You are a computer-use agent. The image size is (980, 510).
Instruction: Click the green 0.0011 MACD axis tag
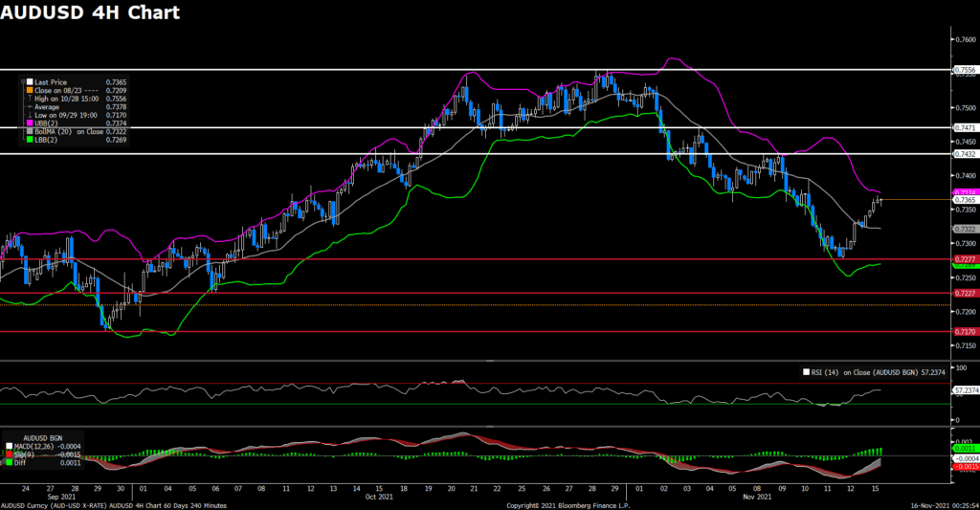966,449
